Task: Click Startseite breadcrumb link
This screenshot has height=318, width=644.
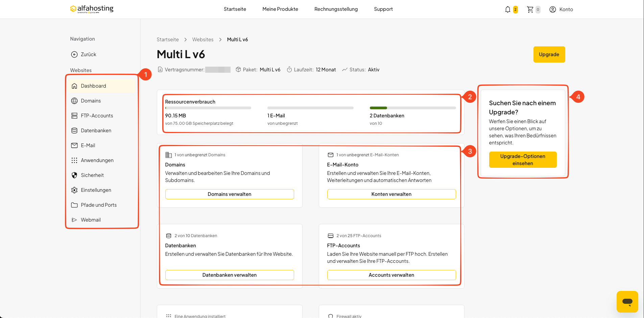Action: click(x=168, y=40)
